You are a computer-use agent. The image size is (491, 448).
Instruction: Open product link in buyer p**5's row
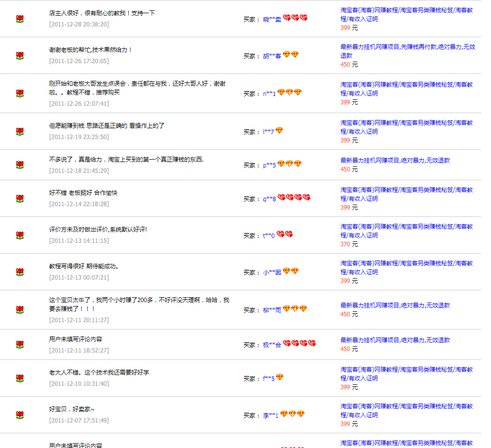[395, 161]
